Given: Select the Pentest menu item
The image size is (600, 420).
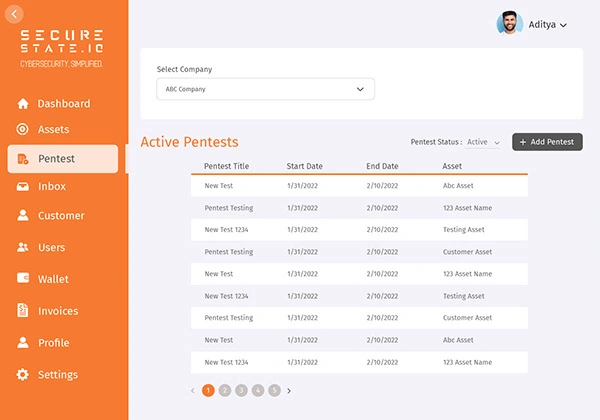Looking at the screenshot, I should 63,159.
